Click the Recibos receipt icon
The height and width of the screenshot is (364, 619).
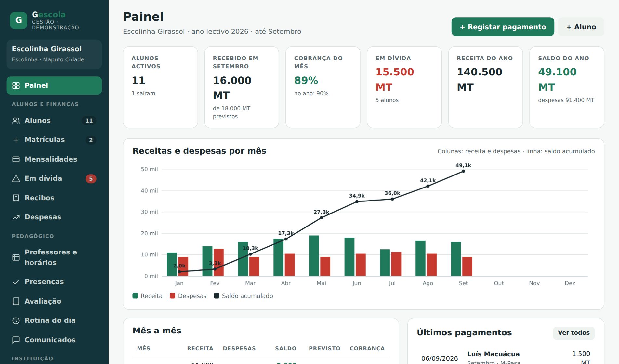(16, 198)
